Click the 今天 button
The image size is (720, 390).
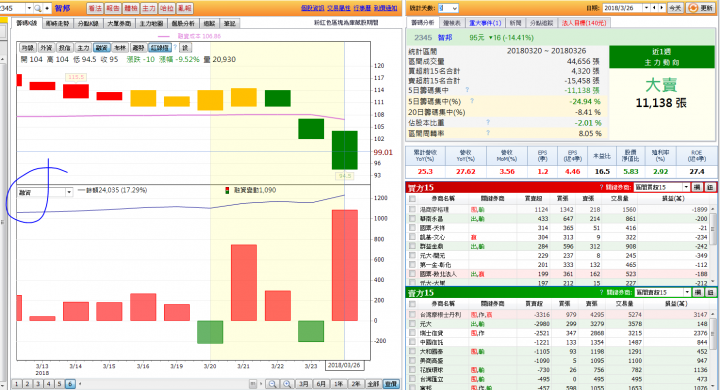(x=675, y=8)
